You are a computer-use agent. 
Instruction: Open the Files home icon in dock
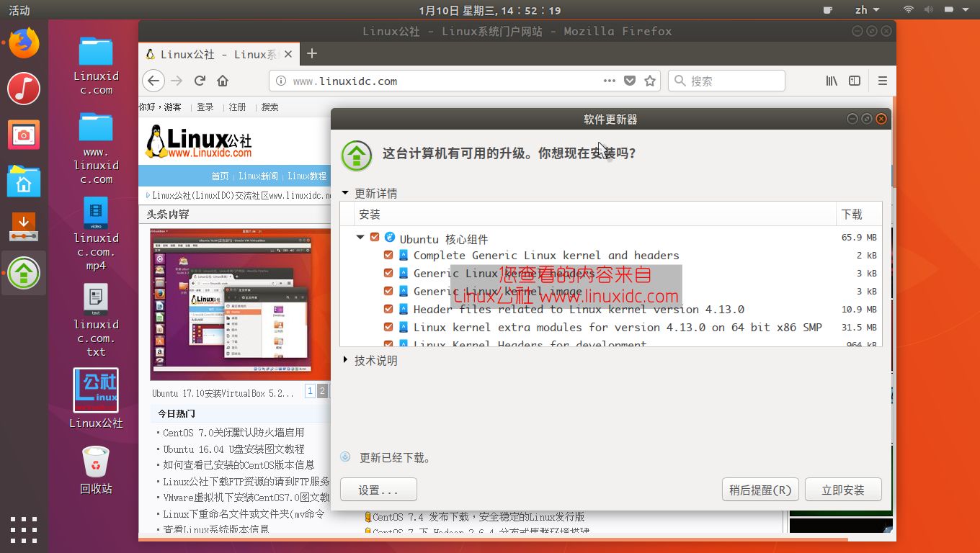point(24,181)
